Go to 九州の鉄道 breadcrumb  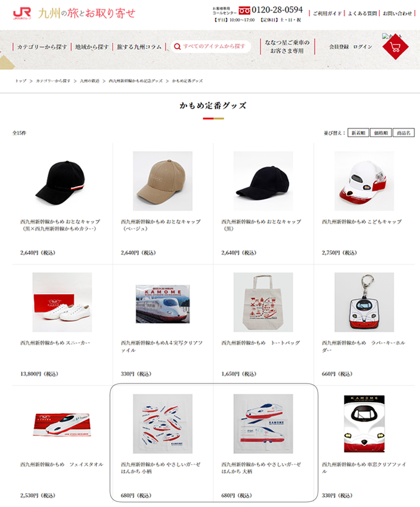pyautogui.click(x=90, y=81)
